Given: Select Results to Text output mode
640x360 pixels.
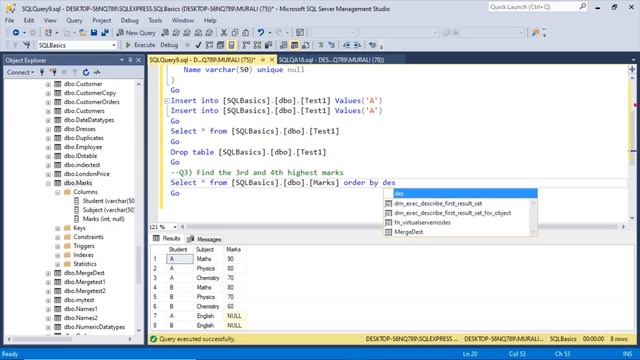Looking at the screenshot, I should pyautogui.click(x=283, y=45).
